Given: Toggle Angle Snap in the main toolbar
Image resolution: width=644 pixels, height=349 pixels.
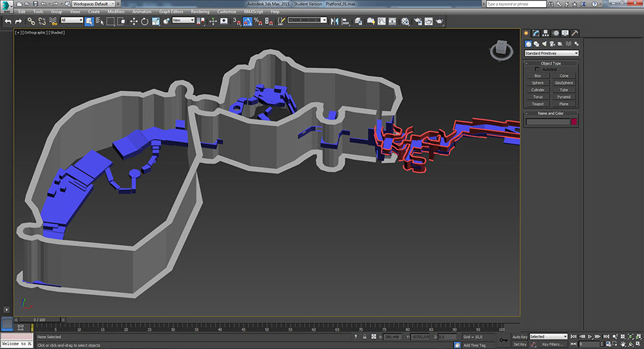Looking at the screenshot, I should click(248, 21).
